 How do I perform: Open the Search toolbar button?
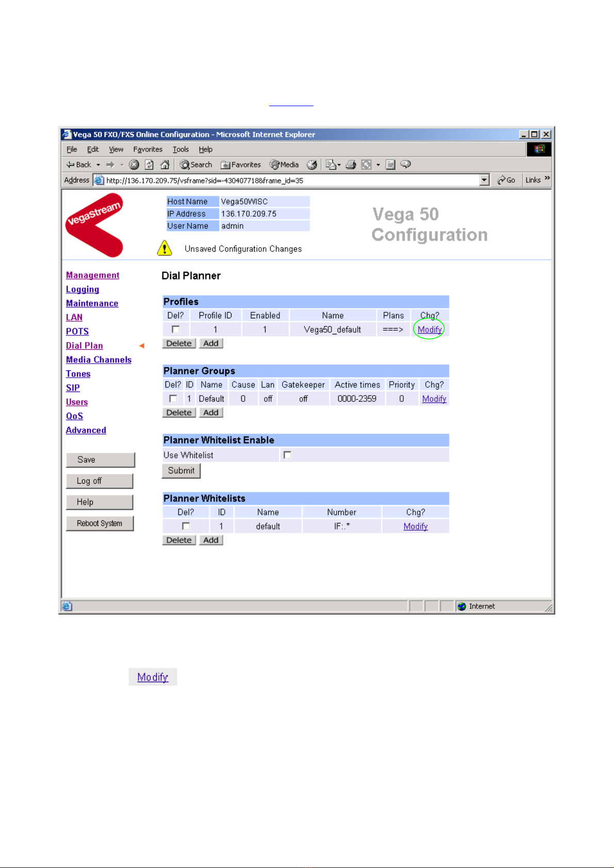196,165
